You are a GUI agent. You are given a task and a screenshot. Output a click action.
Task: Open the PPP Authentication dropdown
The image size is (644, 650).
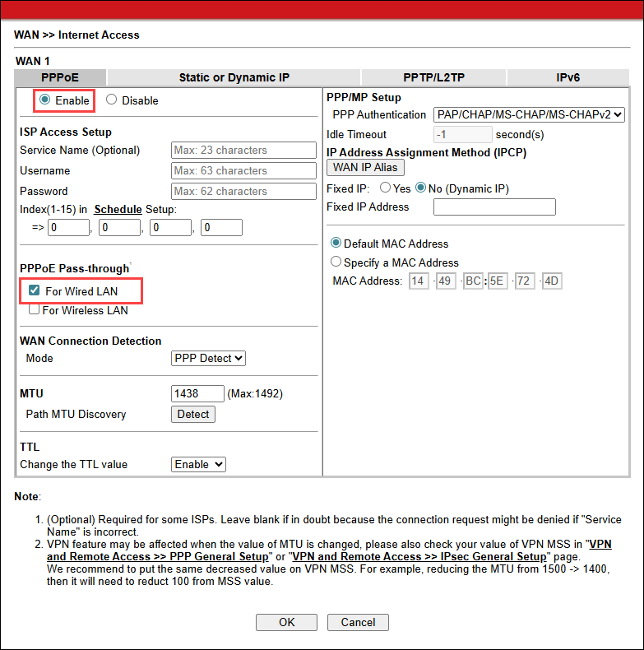tap(529, 115)
